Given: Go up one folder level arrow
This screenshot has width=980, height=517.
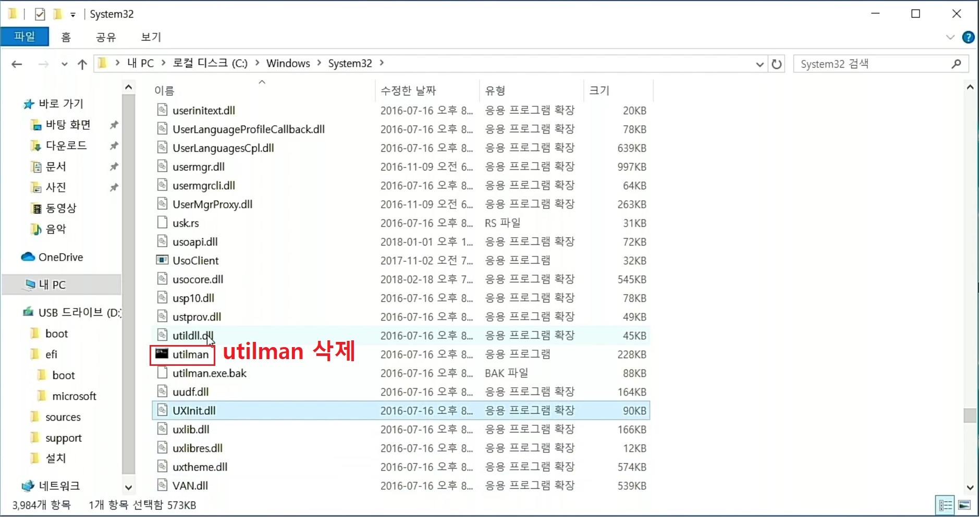Looking at the screenshot, I should click(x=82, y=64).
